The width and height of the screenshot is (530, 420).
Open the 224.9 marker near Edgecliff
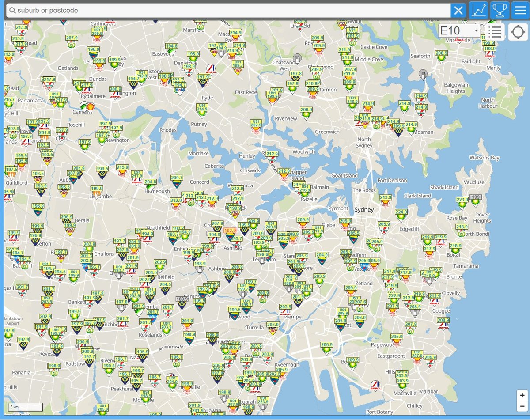401,216
